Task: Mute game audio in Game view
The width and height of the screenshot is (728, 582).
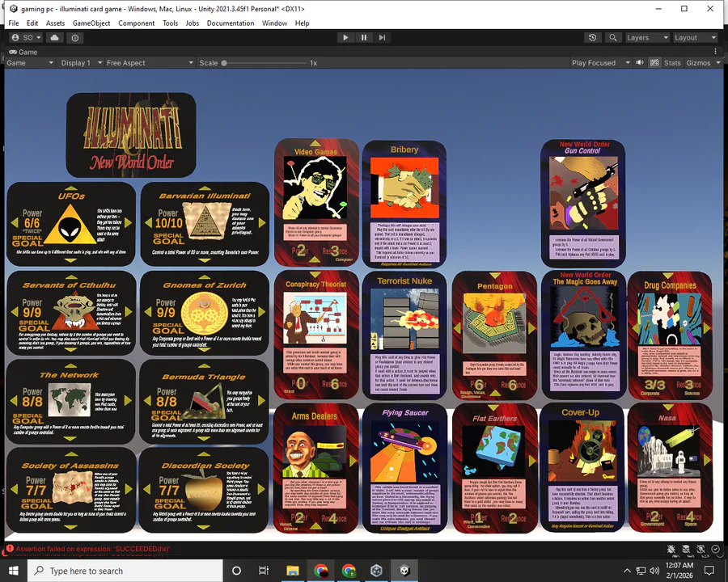Action: tap(640, 62)
